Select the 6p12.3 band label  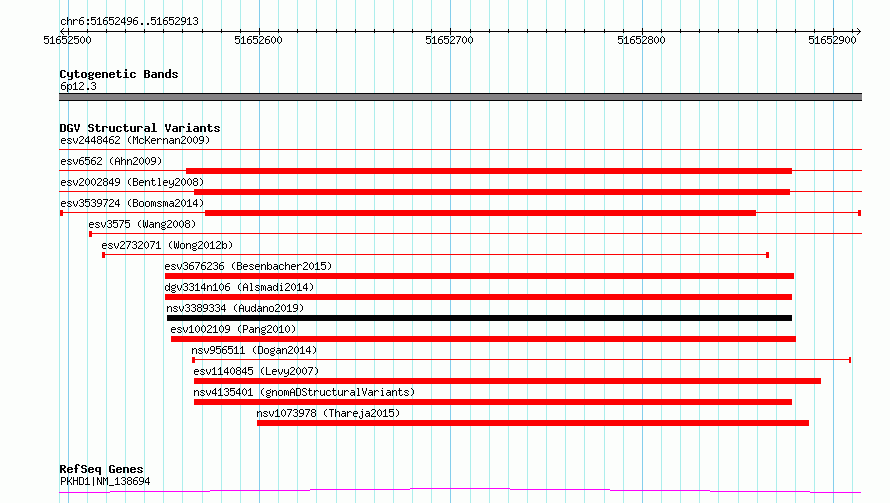[78, 86]
